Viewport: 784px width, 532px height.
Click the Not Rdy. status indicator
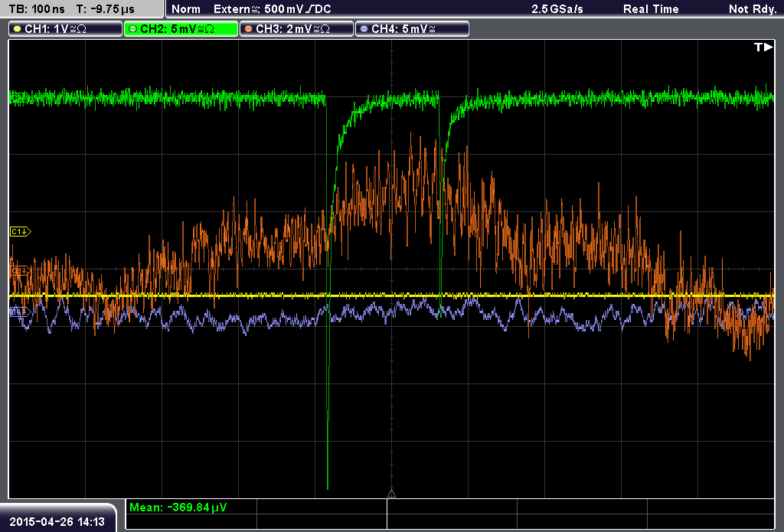753,9
